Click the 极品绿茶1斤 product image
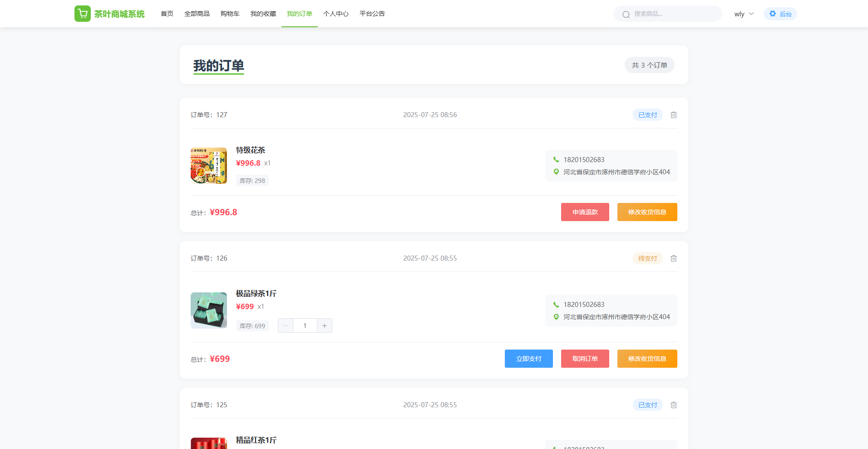Viewport: 868px width, 449px height. [x=209, y=310]
